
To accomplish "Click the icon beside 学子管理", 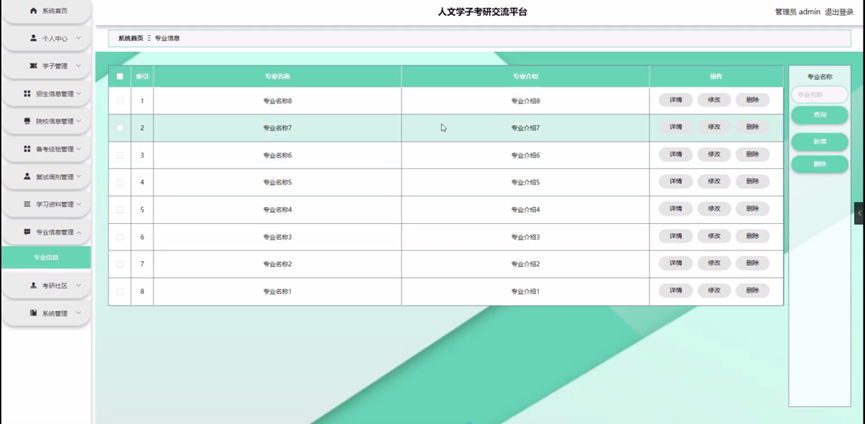I will (x=34, y=66).
